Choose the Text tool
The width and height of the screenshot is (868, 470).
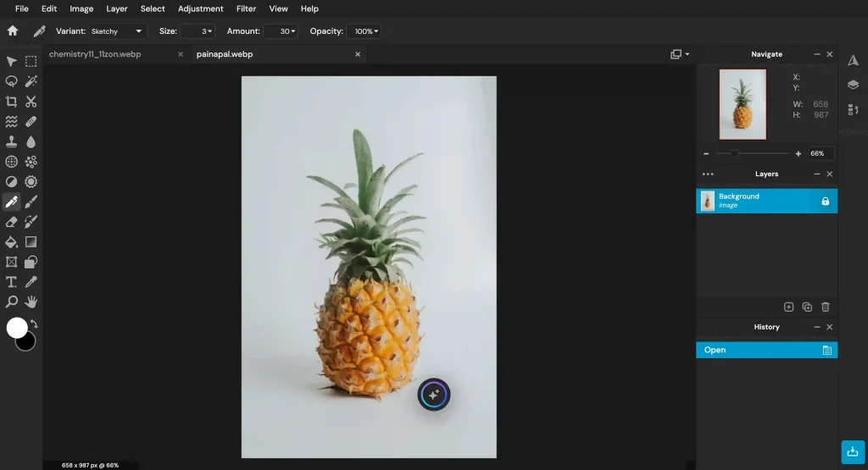[11, 282]
